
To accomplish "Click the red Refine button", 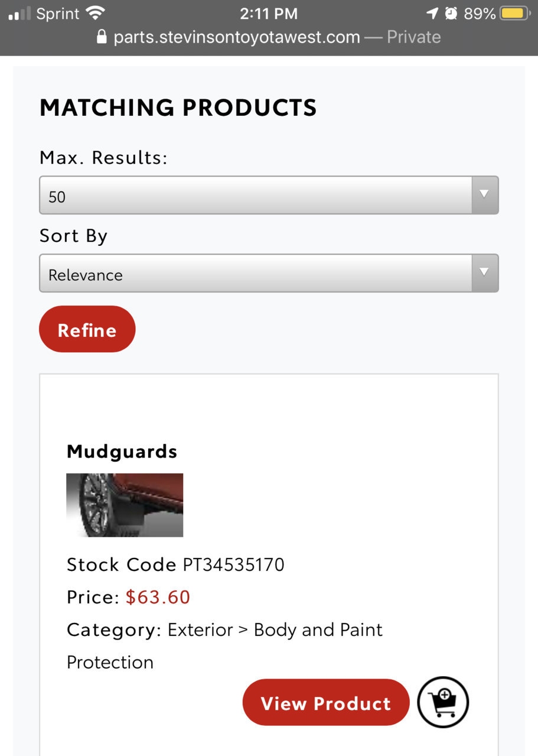I will [87, 329].
